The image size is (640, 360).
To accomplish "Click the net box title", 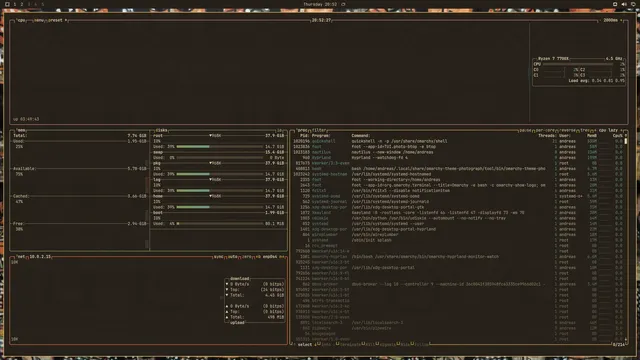I will 21,257.
